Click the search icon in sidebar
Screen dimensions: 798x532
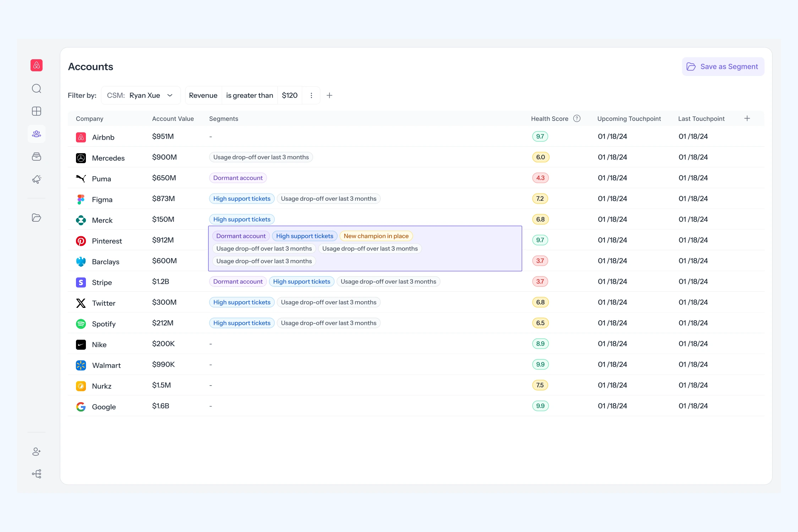tap(37, 89)
